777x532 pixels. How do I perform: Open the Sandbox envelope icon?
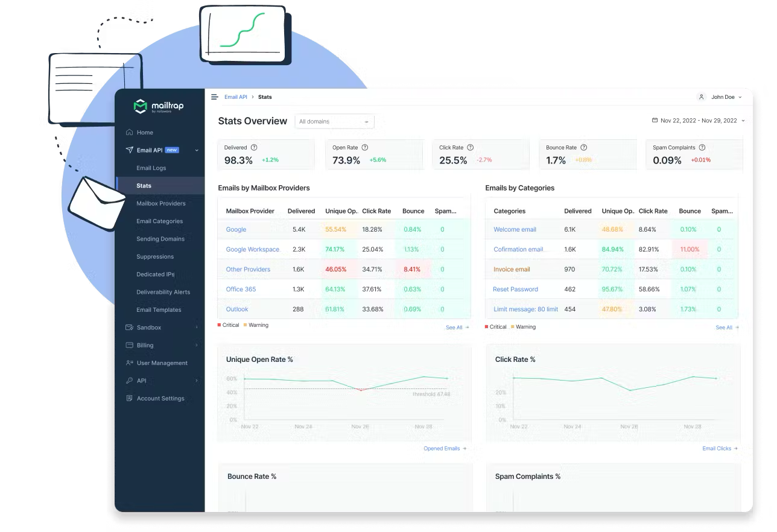128,327
